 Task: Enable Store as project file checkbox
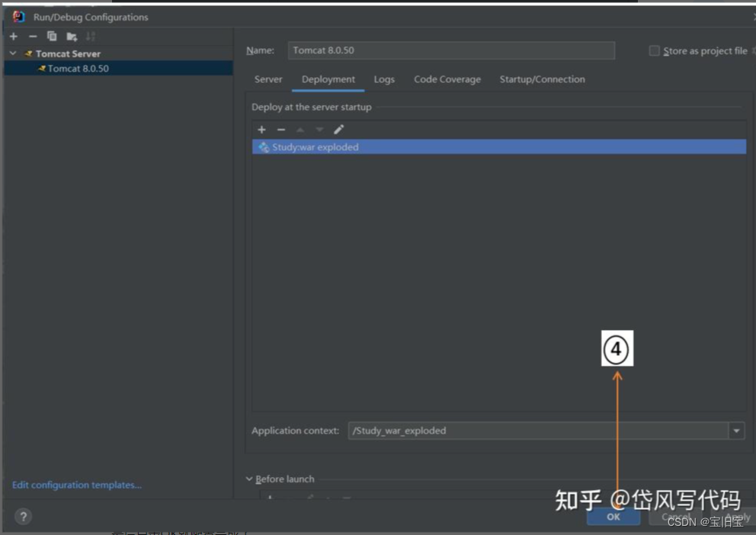point(655,50)
